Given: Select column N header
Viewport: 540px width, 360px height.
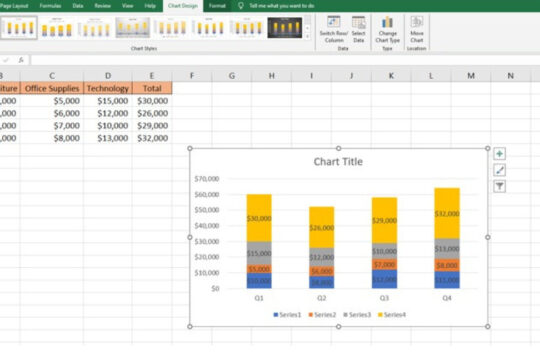Looking at the screenshot, I should point(511,75).
